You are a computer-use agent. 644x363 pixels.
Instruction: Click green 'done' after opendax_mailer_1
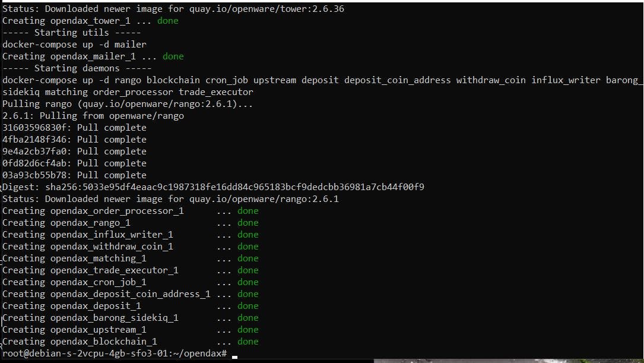click(173, 56)
